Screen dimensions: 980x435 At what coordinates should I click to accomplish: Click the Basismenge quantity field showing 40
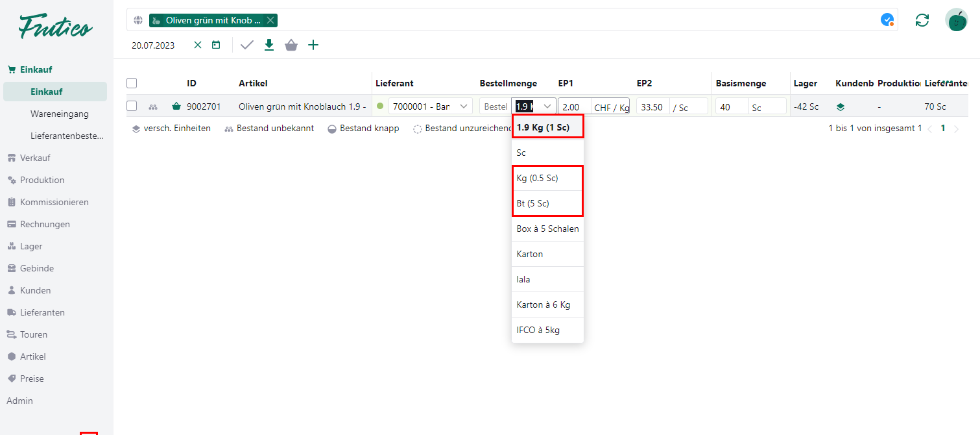732,107
